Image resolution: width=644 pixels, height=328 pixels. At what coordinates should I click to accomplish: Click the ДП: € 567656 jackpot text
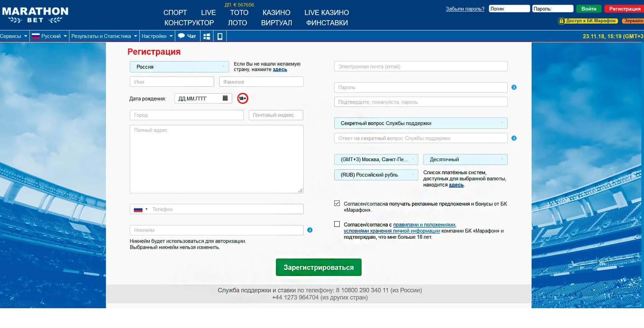tap(239, 5)
